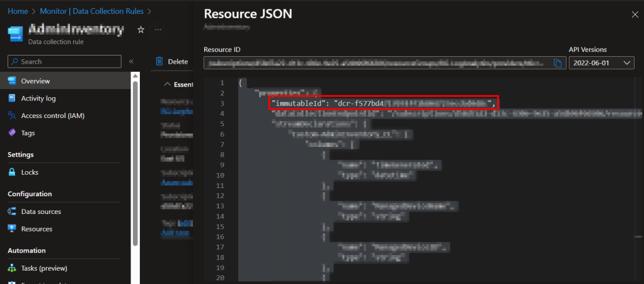Image resolution: width=644 pixels, height=284 pixels.
Task: Open Locks under Settings
Action: click(30, 172)
